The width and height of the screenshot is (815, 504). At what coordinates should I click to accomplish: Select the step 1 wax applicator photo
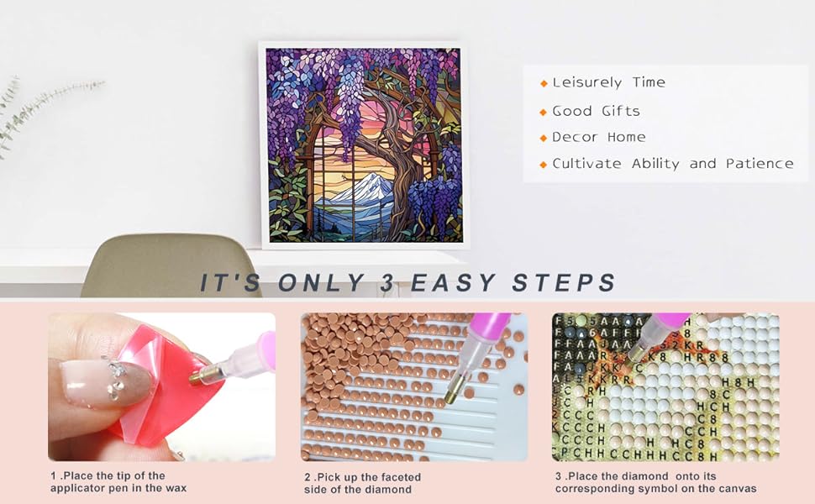161,386
